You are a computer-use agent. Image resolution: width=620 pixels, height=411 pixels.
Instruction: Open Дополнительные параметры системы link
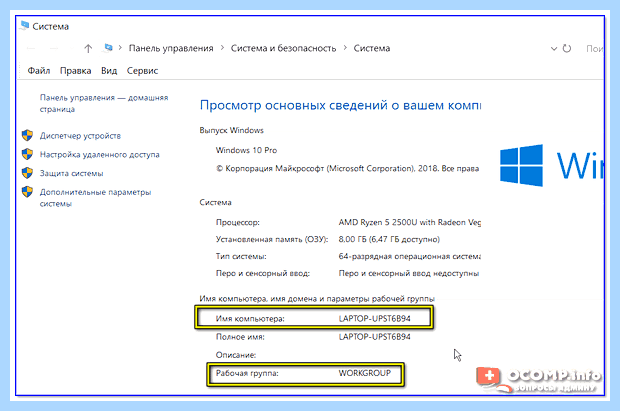click(x=95, y=198)
